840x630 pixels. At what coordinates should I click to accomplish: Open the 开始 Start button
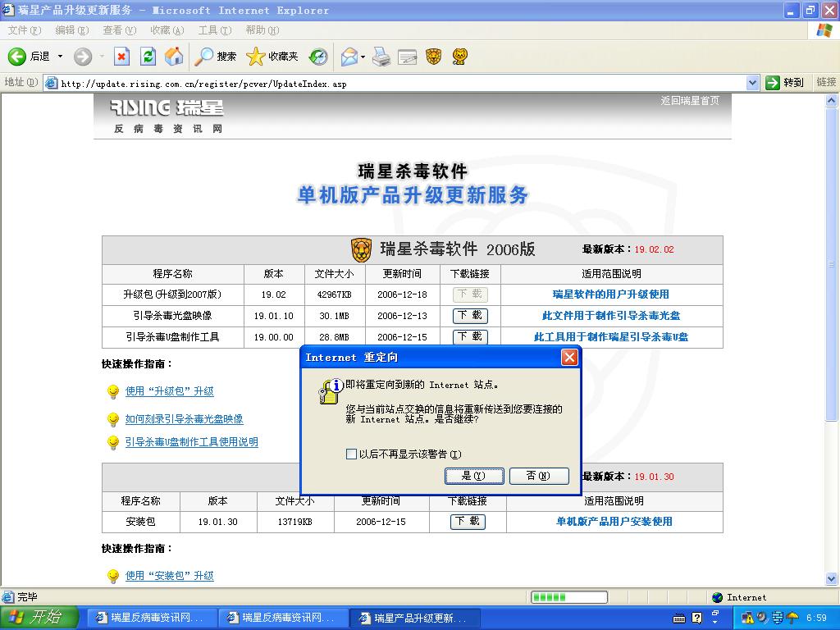coord(39,618)
